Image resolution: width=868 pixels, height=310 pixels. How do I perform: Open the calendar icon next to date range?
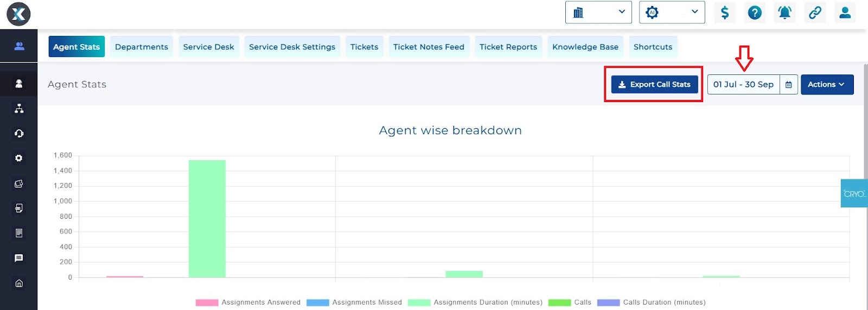pos(789,85)
